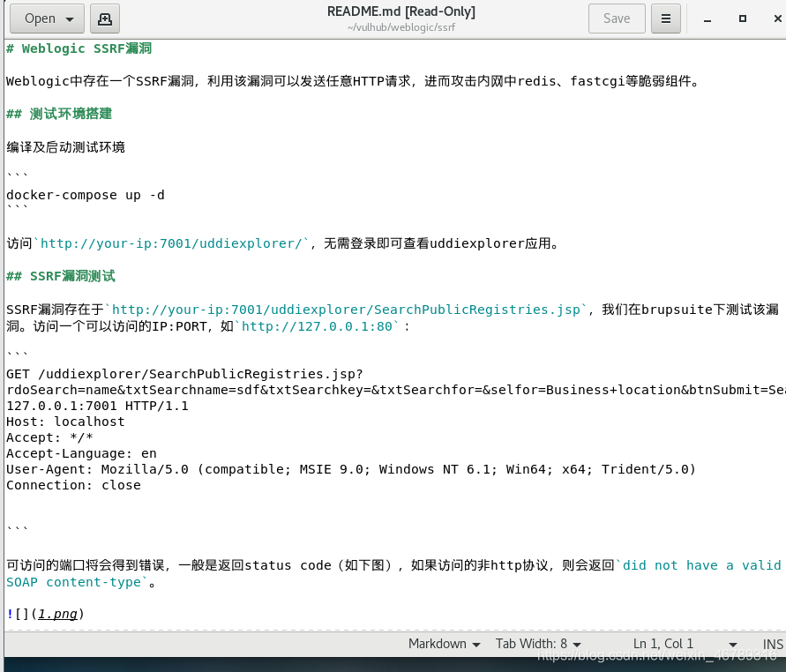Click the '编译及启动测试环境' line
The height and width of the screenshot is (672, 786).
tap(65, 146)
